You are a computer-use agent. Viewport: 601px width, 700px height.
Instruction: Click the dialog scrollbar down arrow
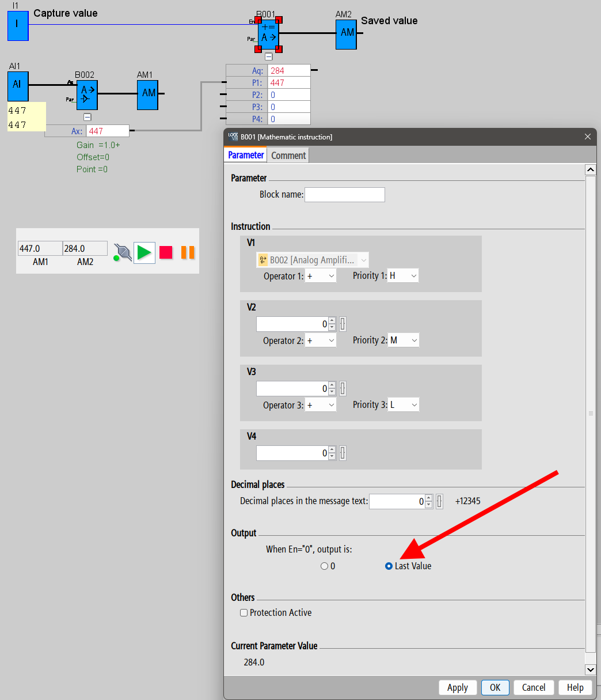[590, 669]
